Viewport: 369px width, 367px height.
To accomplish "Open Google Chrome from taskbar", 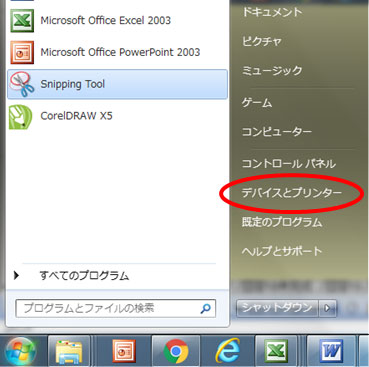I will [176, 351].
